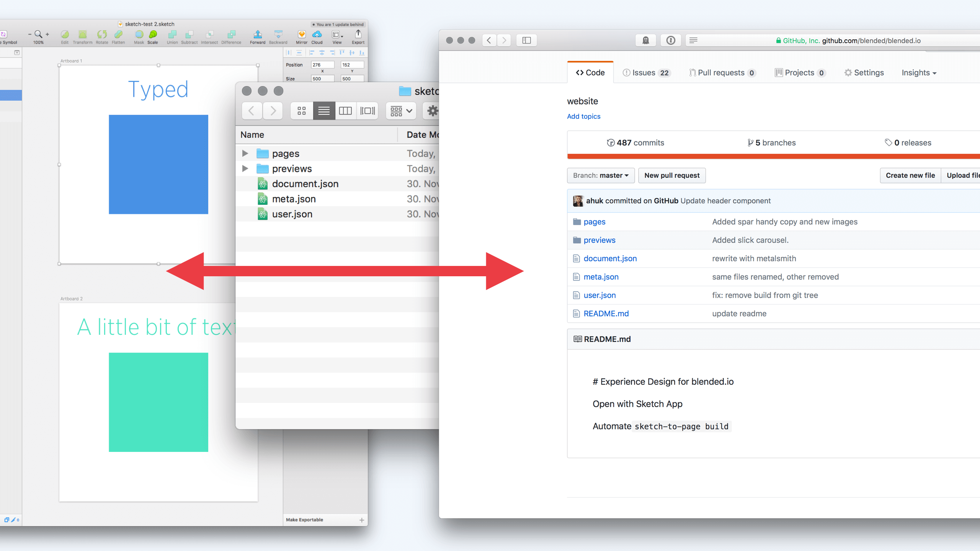Click the Position X input field
The height and width of the screenshot is (551, 980).
click(322, 65)
